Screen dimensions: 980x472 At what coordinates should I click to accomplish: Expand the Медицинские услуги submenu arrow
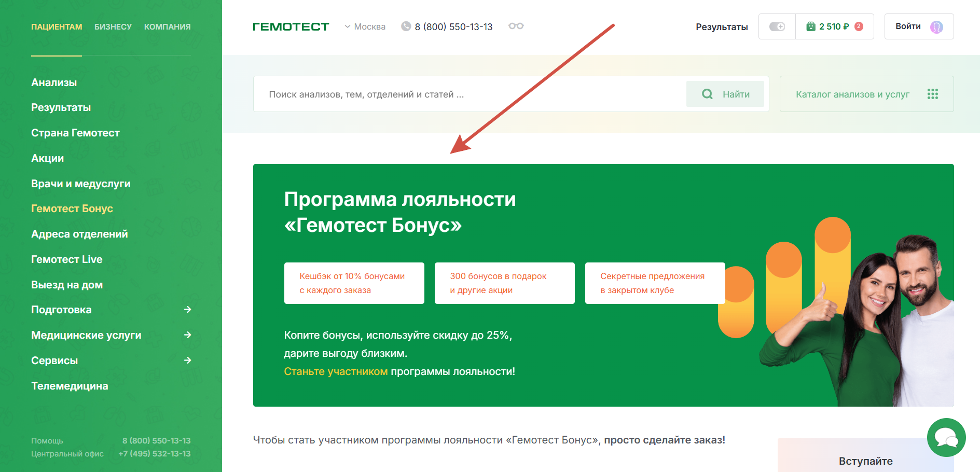tap(188, 335)
